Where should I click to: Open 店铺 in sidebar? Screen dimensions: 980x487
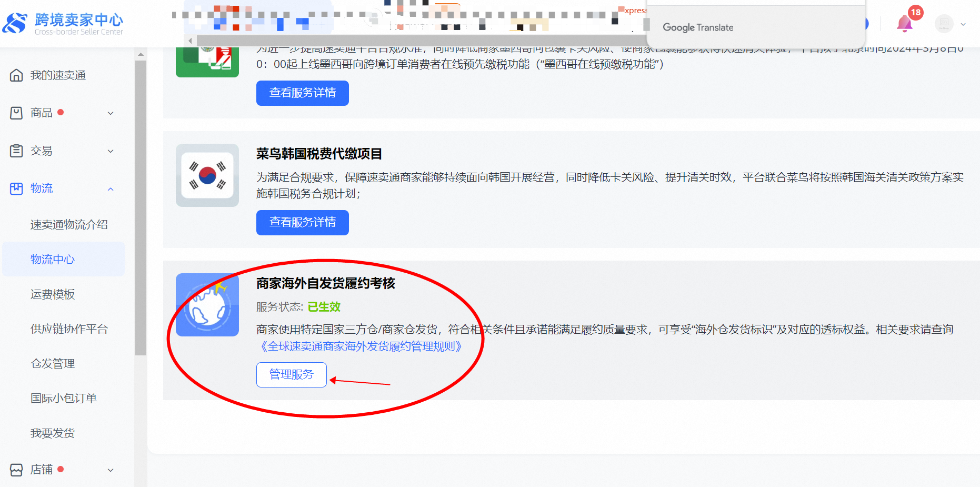[42, 470]
